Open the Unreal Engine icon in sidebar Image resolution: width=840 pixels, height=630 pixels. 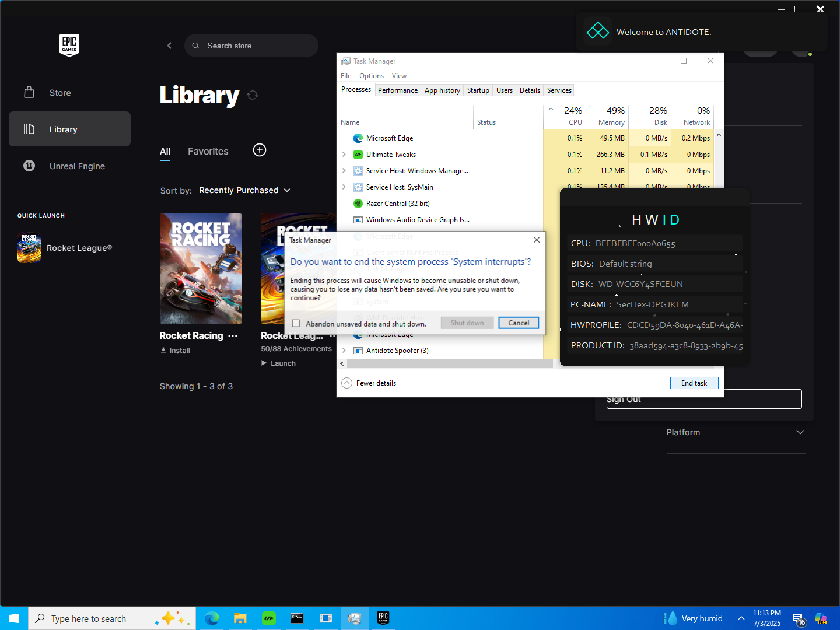[x=29, y=166]
